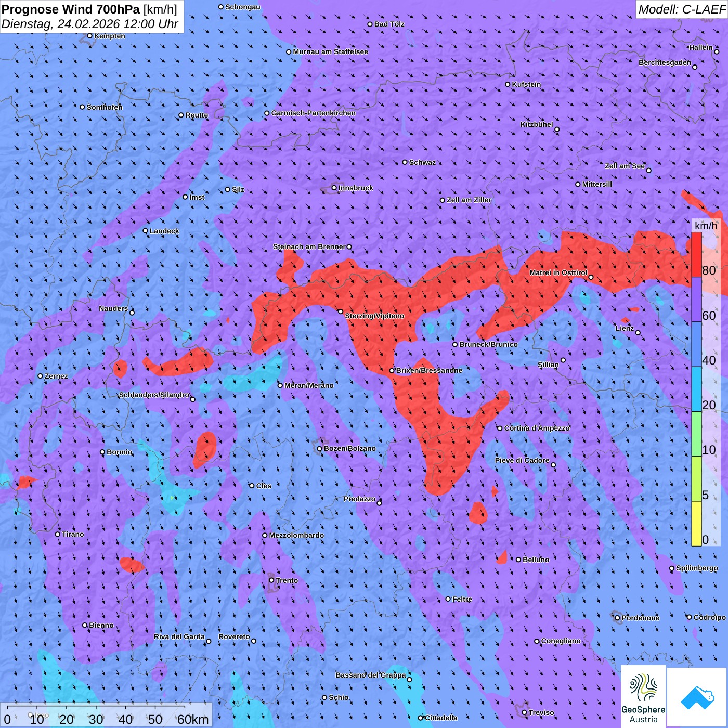Click the Mittersill city label

pos(597,184)
